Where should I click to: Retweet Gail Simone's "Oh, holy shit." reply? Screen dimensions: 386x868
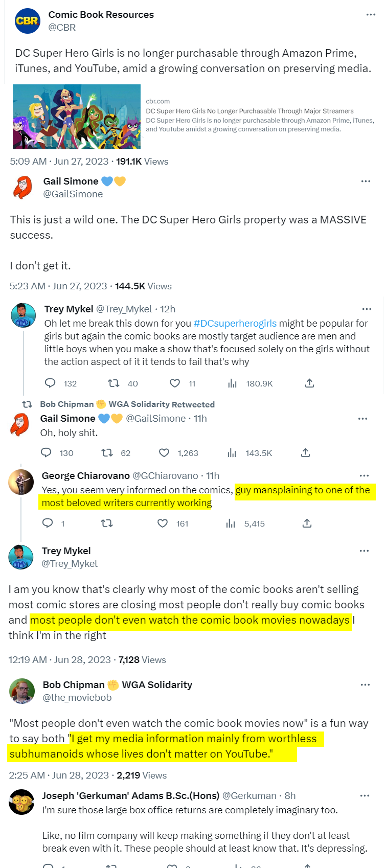point(107,453)
